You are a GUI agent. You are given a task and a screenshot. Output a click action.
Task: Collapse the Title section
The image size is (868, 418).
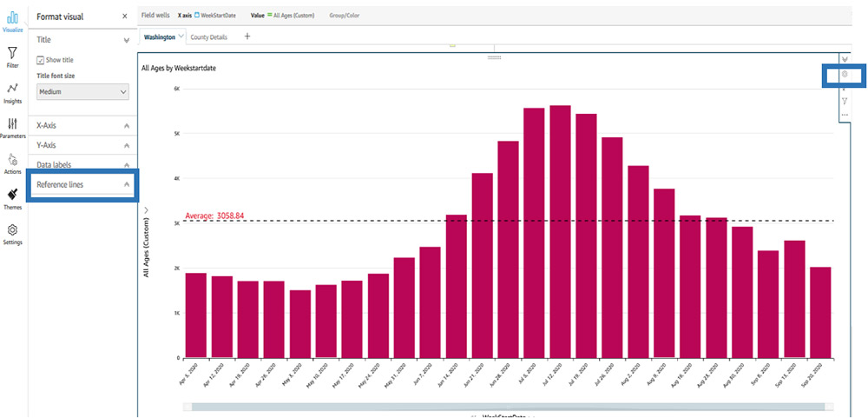[x=126, y=41]
